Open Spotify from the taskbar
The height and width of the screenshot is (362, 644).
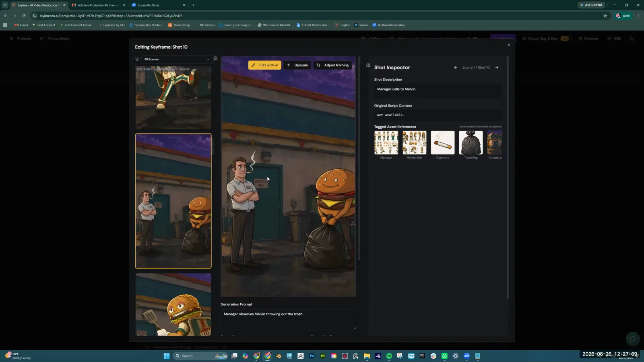coord(389,356)
